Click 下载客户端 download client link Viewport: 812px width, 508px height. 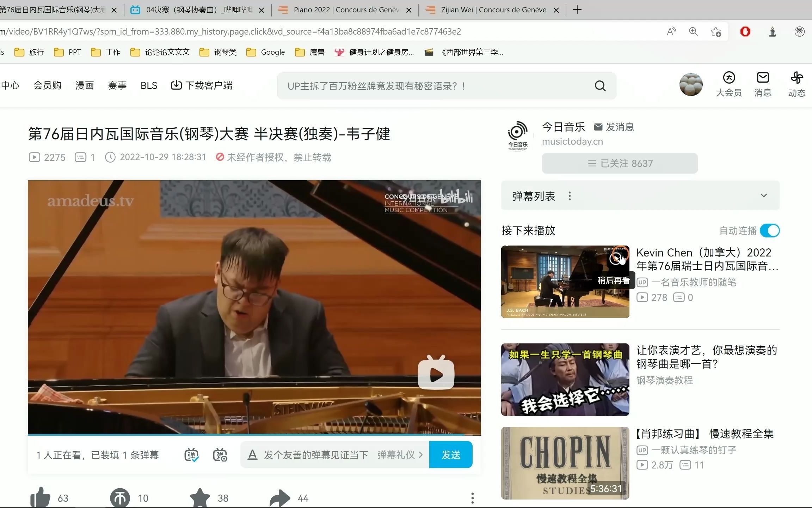(201, 85)
